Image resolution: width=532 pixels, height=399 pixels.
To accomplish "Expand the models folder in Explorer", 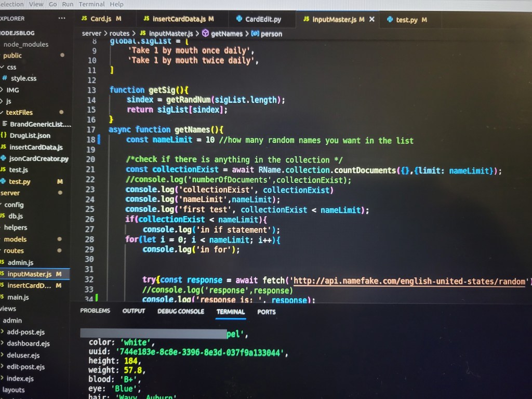I will click(15, 239).
